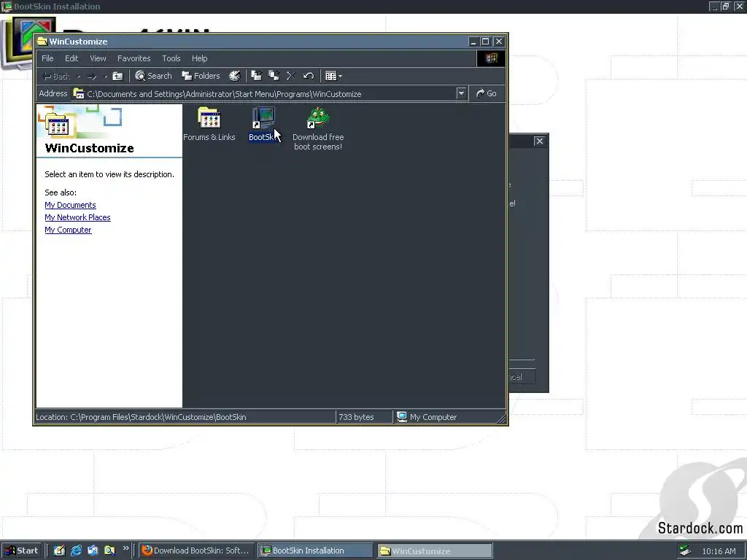This screenshot has width=747, height=560.
Task: Click the Go button
Action: point(487,93)
